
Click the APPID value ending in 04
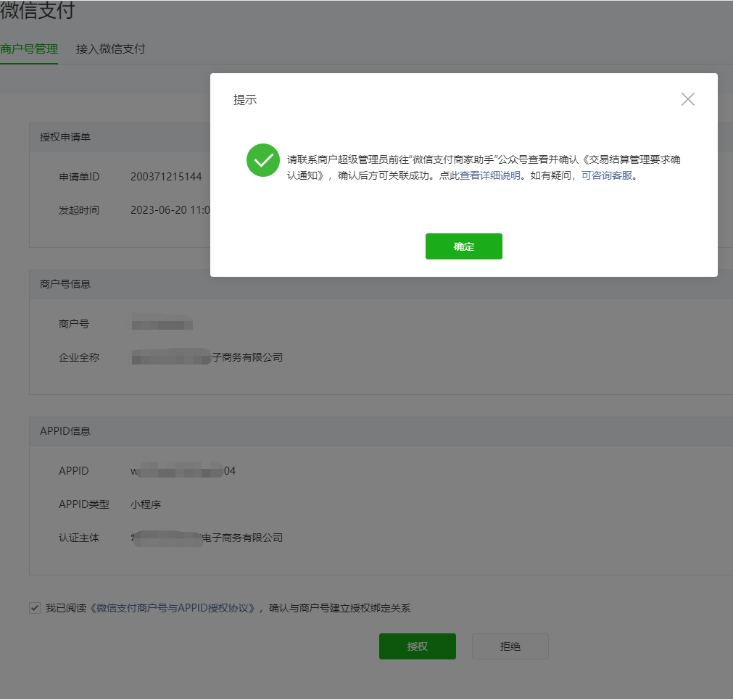pos(183,470)
